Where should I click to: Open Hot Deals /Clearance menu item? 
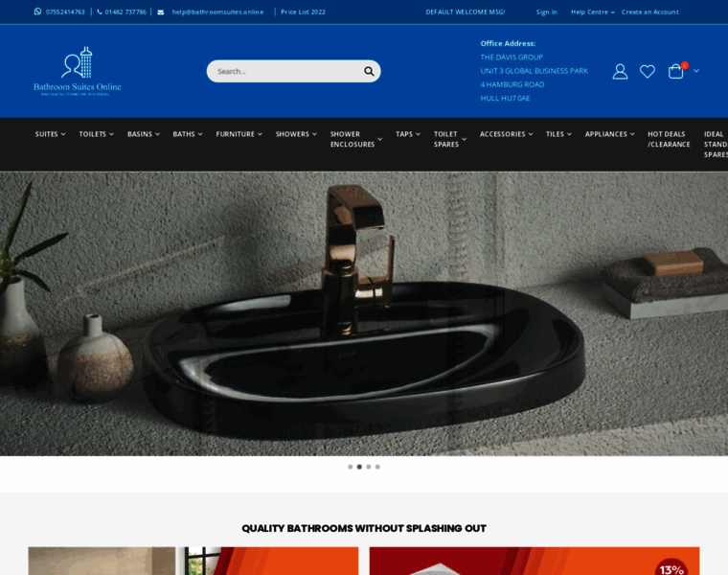point(669,139)
